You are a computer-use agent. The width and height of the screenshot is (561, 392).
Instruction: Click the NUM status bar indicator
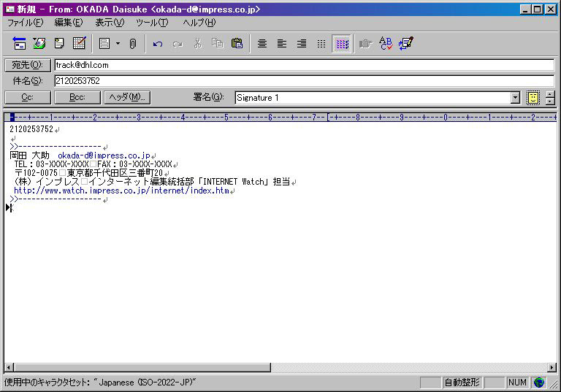(517, 383)
